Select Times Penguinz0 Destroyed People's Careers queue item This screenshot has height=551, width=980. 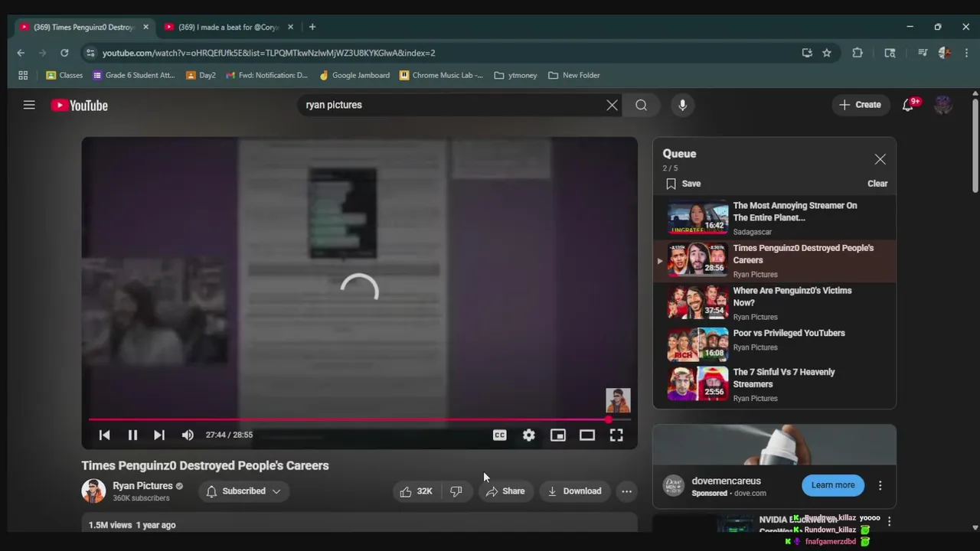tap(774, 261)
